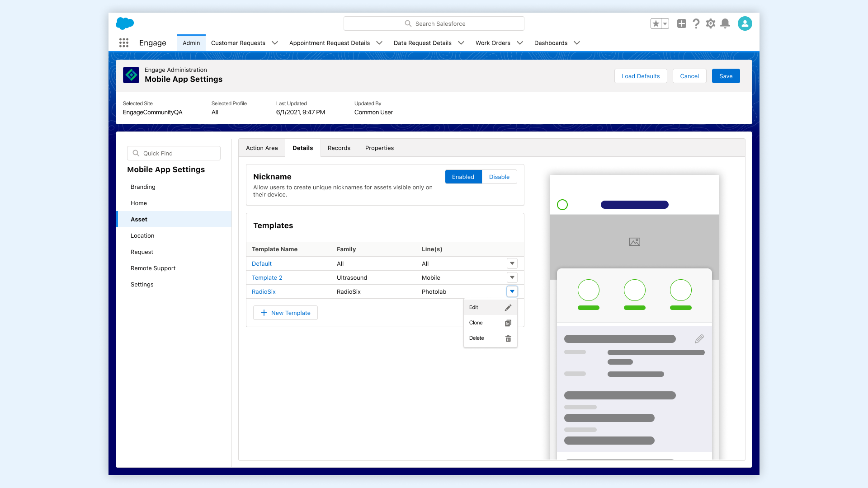Click the user profile avatar
Screen dimensions: 868x488
click(x=745, y=23)
